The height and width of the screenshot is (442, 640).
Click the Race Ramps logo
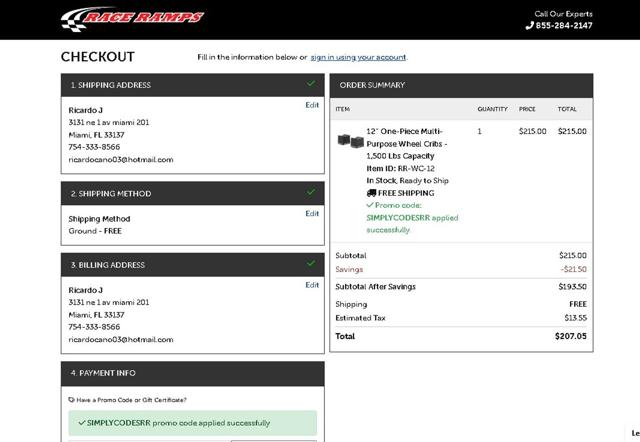(x=133, y=19)
